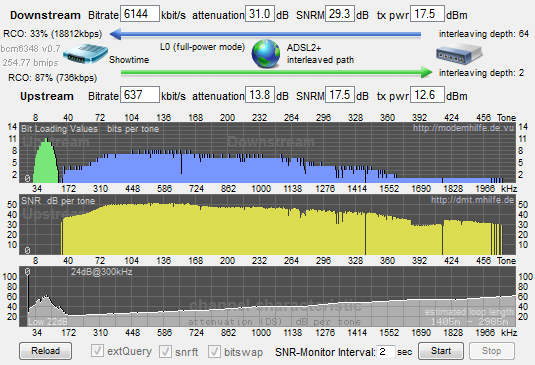Click the Downstream attenuation field 31.0
535x365 pixels.
pos(260,14)
